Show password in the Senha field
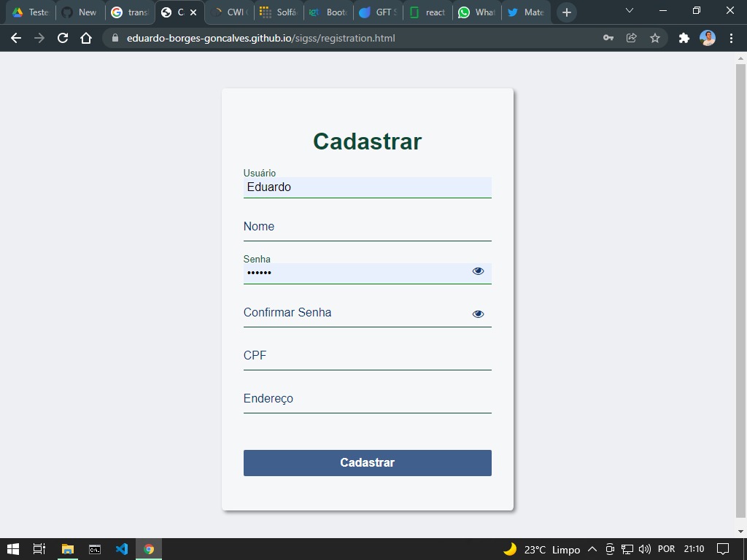This screenshot has height=560, width=747. (478, 271)
